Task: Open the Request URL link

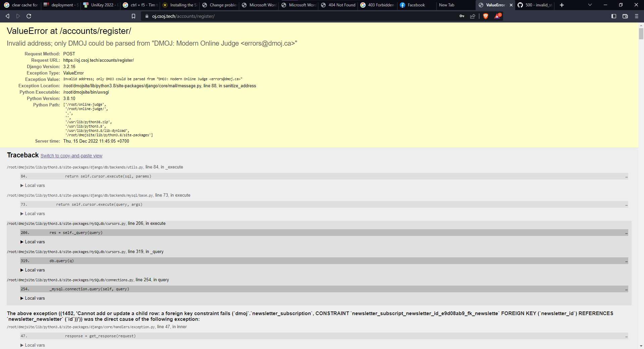Action: click(98, 60)
